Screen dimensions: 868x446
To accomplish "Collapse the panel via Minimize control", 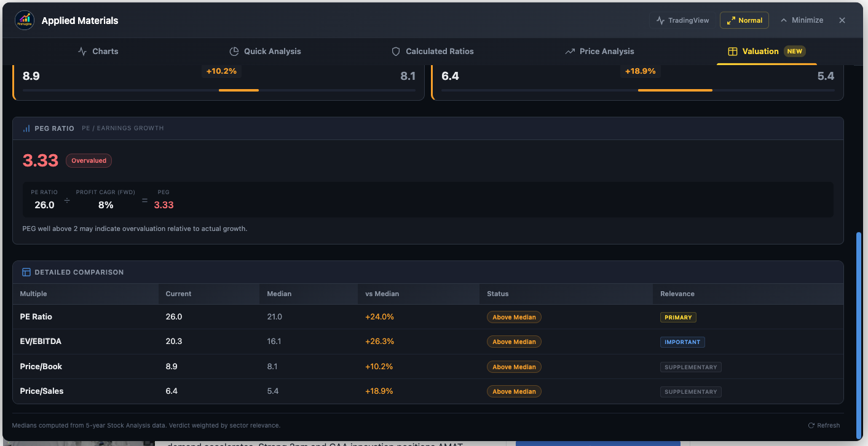I will (802, 20).
